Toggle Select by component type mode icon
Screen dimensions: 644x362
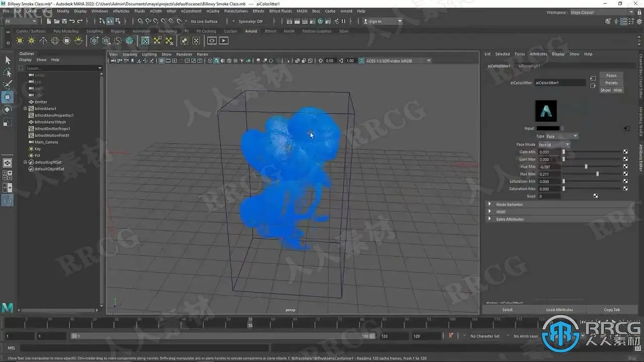click(x=117, y=21)
